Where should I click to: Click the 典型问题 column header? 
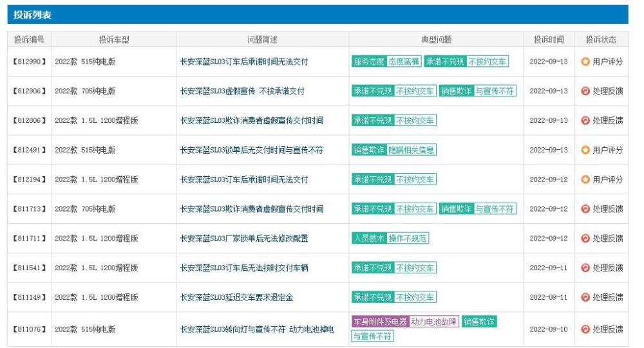point(436,40)
